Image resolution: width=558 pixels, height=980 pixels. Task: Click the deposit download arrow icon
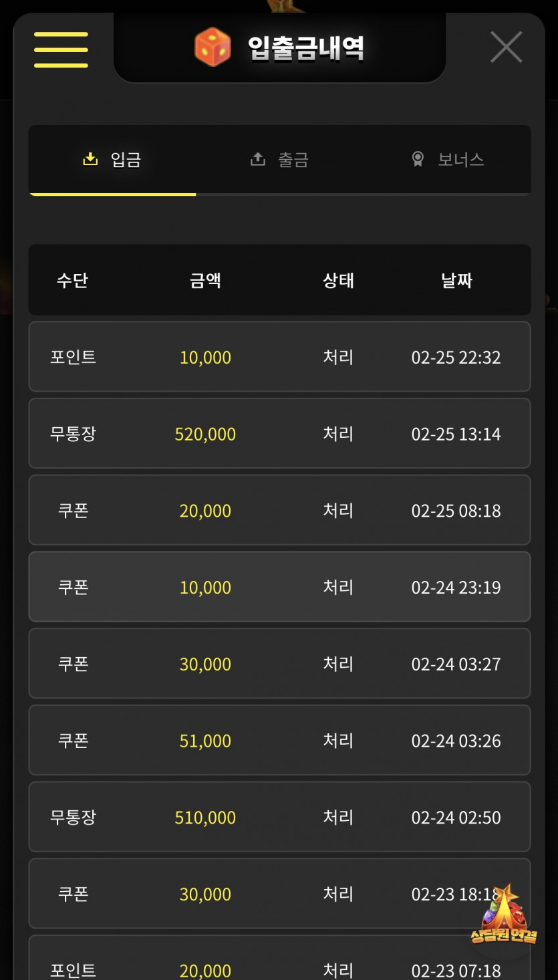coord(90,159)
